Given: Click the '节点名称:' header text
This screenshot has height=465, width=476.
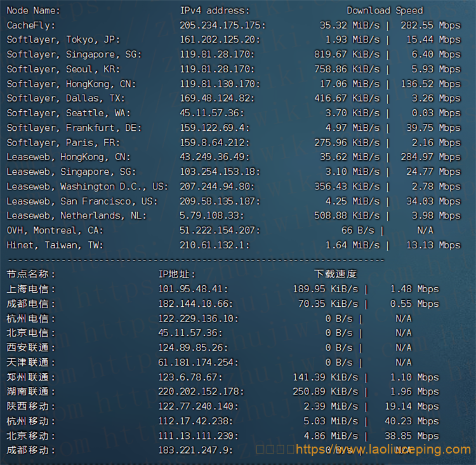Looking at the screenshot, I should click(x=31, y=274).
